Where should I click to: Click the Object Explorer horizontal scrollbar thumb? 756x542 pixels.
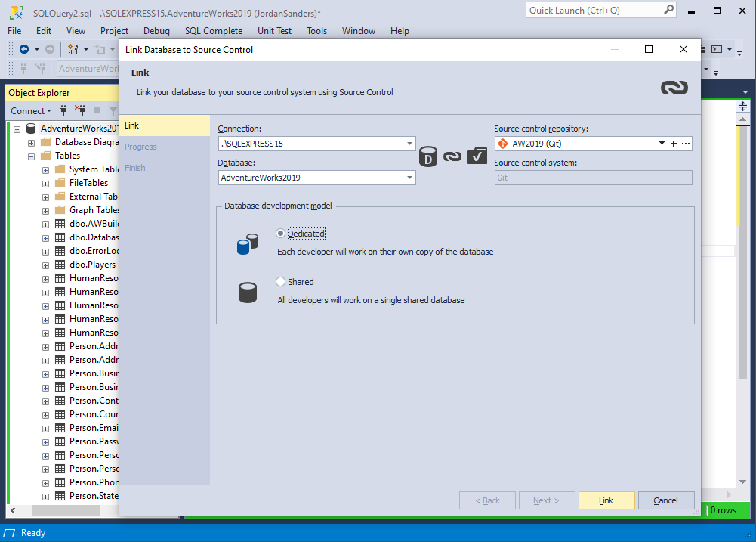pos(66,510)
